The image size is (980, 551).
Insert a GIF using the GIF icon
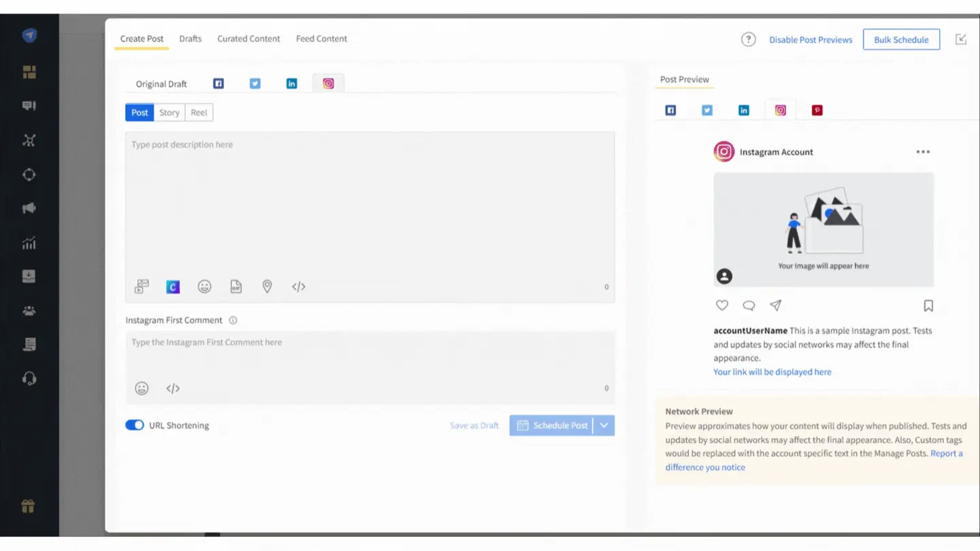point(235,286)
